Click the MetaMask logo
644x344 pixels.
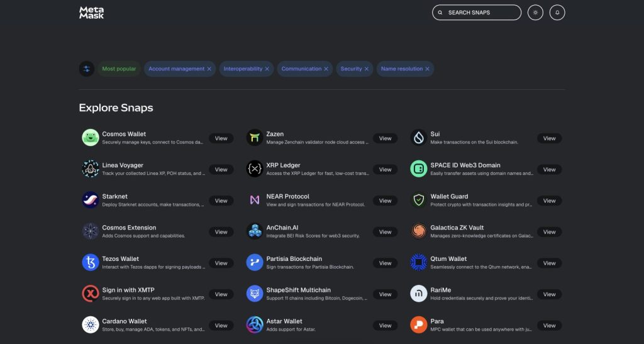pyautogui.click(x=91, y=13)
